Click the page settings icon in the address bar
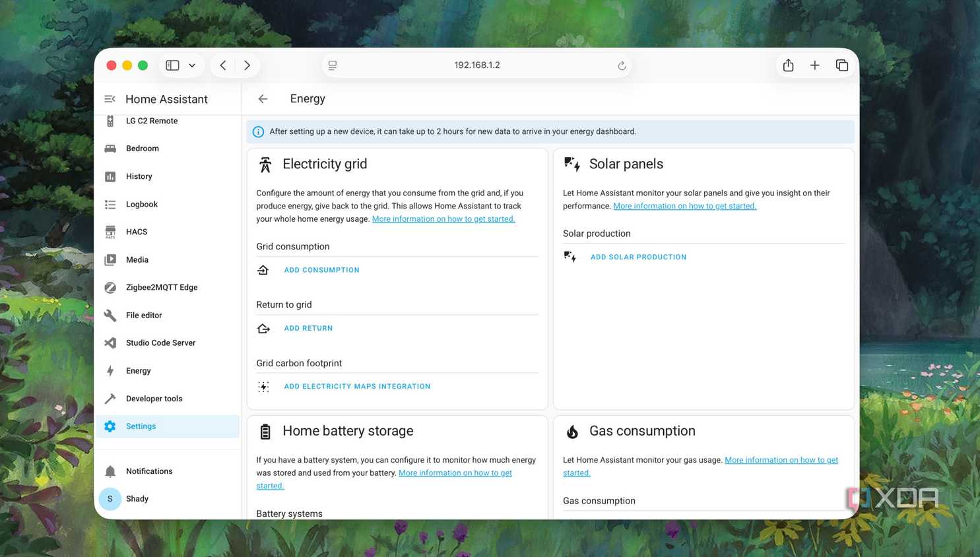This screenshot has width=980, height=557. (333, 65)
